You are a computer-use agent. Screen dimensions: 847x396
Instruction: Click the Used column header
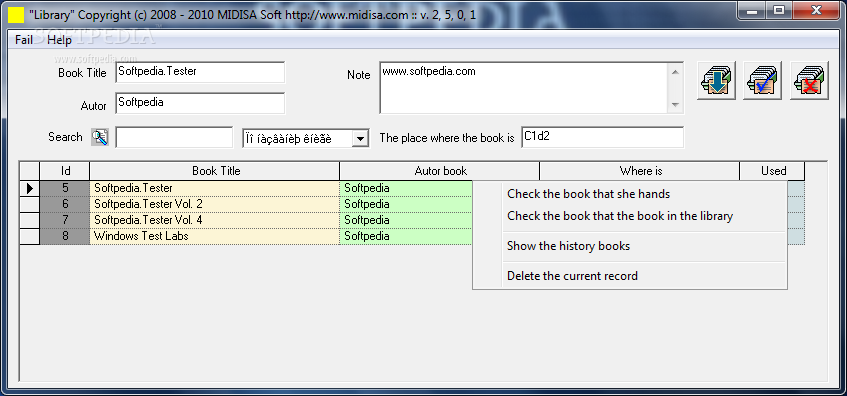coord(772,171)
